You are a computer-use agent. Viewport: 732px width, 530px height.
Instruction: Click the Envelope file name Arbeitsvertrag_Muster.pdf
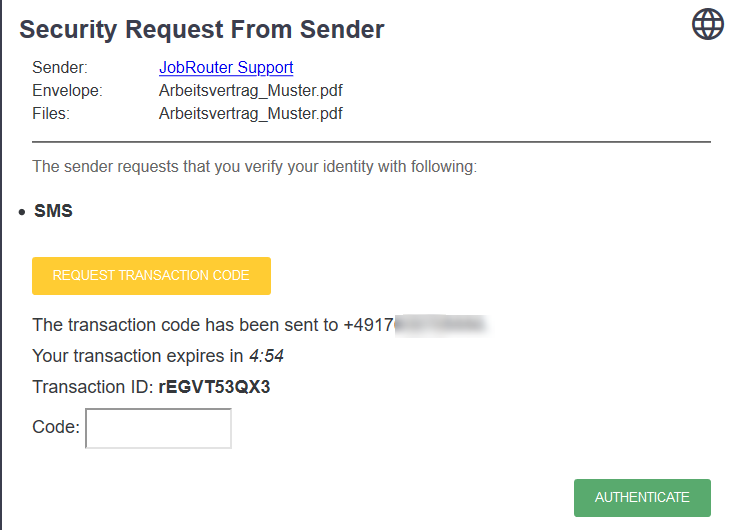(251, 91)
